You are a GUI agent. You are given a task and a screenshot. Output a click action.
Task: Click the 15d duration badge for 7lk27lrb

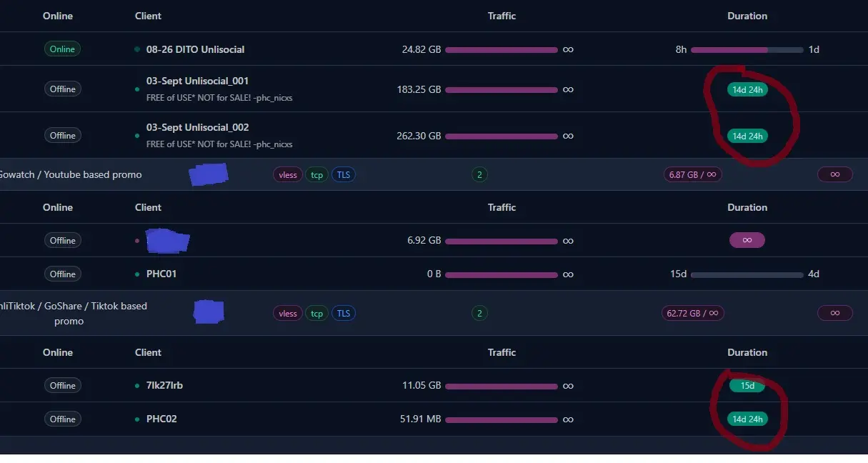tap(747, 386)
